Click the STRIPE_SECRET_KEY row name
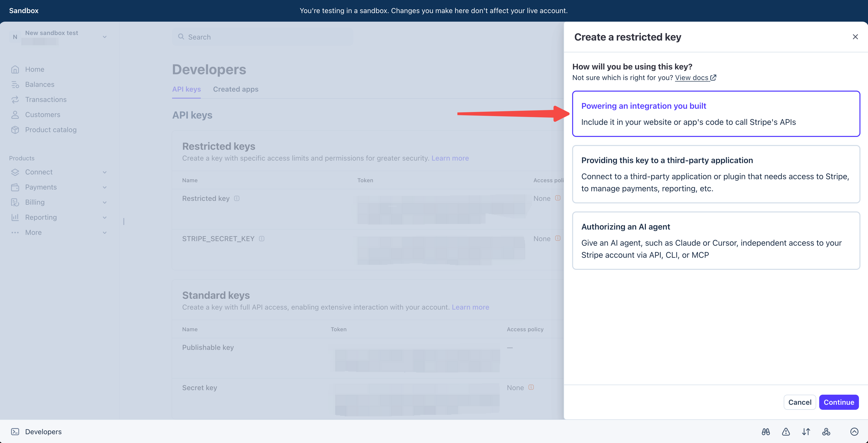 [x=218, y=239]
